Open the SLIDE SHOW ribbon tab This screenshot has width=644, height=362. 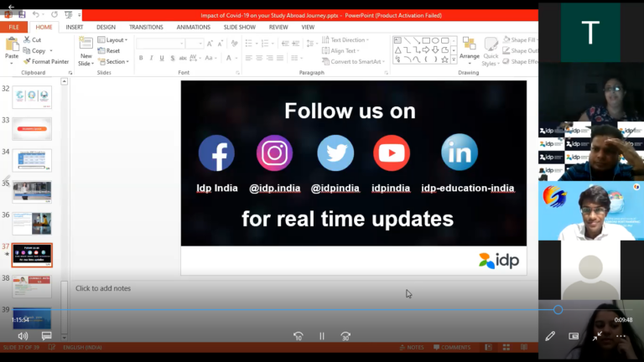click(240, 27)
